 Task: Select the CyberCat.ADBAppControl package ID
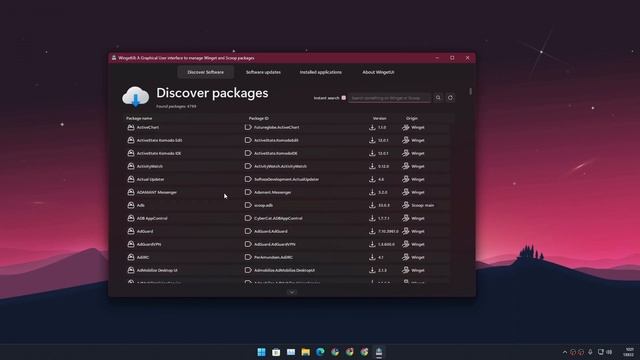pyautogui.click(x=278, y=218)
